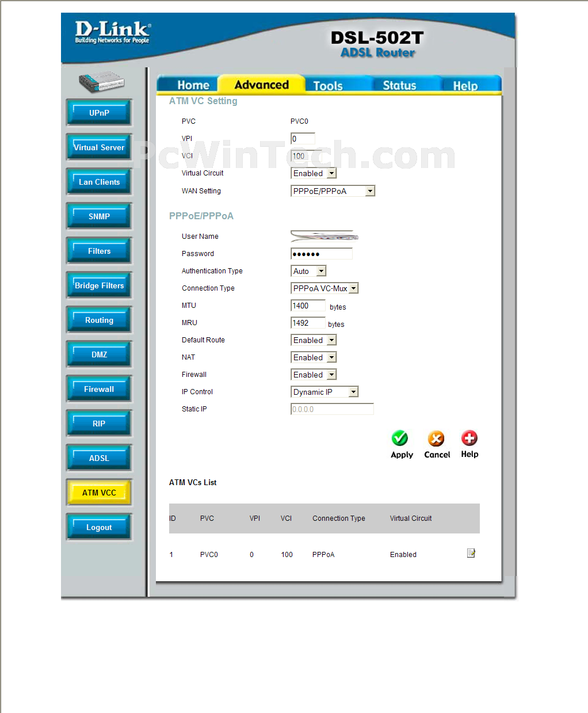Click the Enabled cell in the VCs list
588x713 pixels.
(x=403, y=555)
